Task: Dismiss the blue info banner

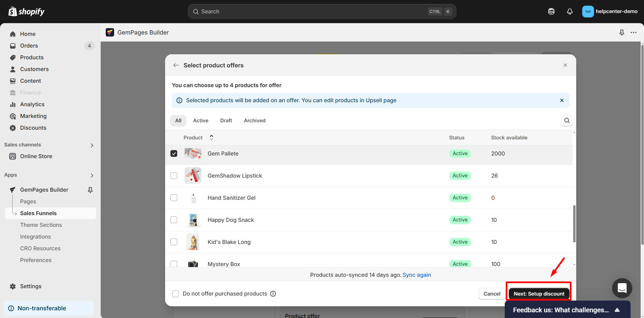Action: coord(562,101)
